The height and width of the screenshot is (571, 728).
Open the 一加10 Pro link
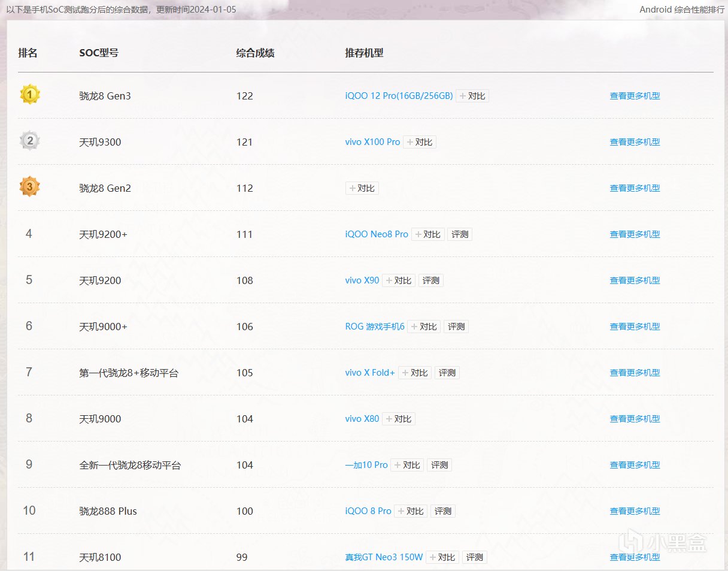tap(366, 465)
